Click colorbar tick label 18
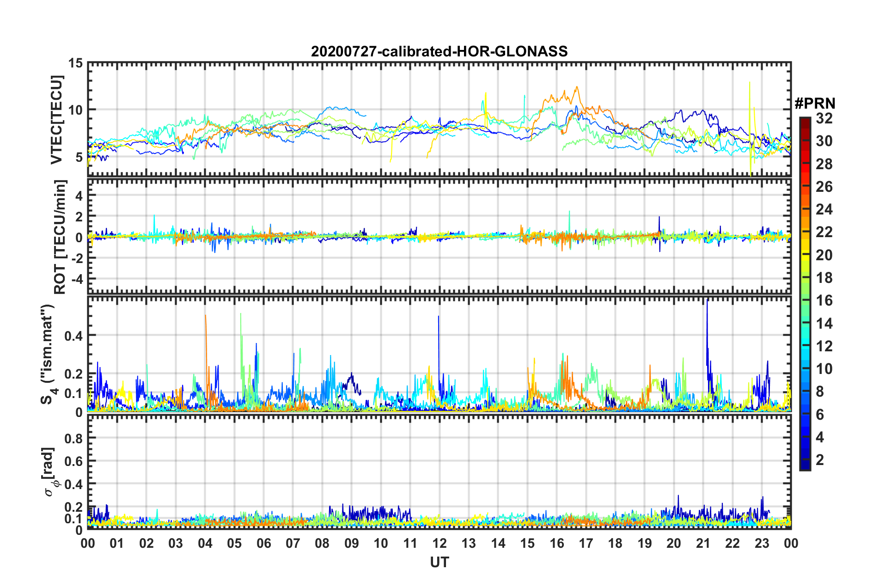The width and height of the screenshot is (879, 588). 824,278
